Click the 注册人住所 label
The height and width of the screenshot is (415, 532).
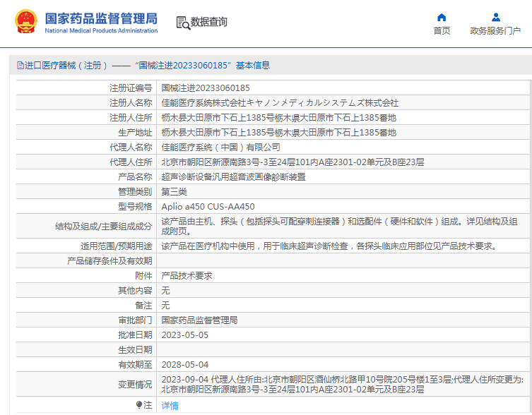pyautogui.click(x=131, y=118)
